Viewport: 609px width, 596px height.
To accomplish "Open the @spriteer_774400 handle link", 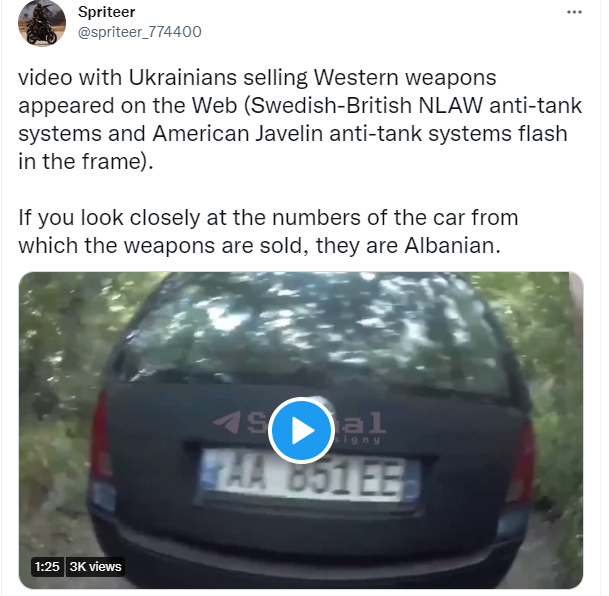I will [x=140, y=32].
